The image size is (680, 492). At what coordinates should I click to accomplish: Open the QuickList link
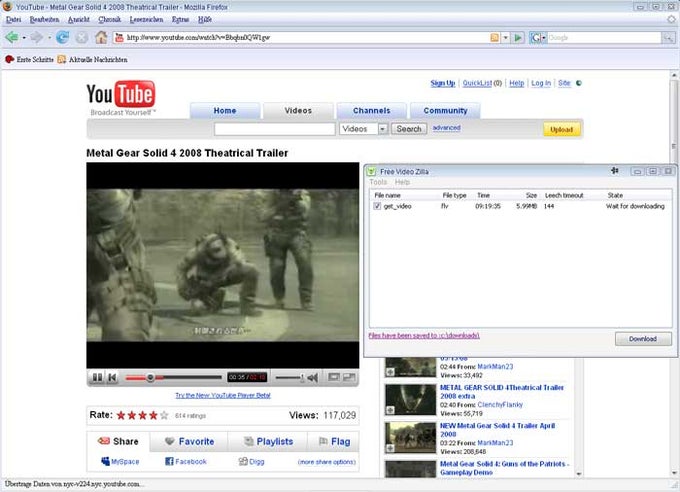(477, 83)
